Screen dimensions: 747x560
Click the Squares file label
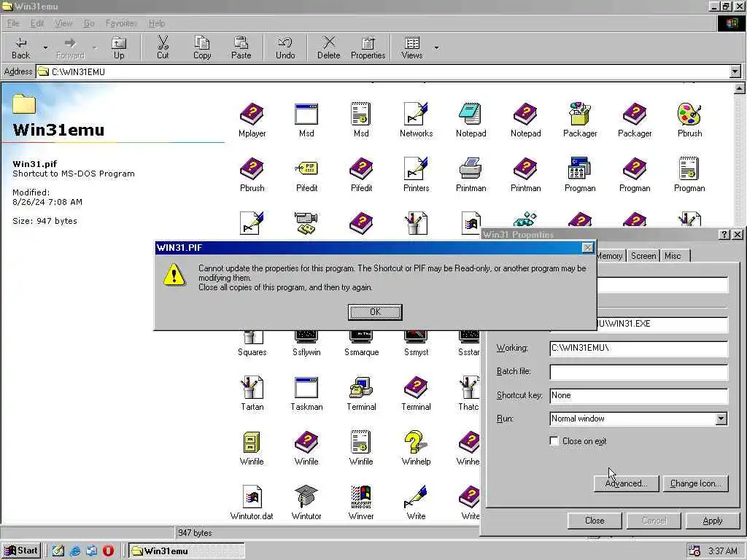[x=252, y=352]
